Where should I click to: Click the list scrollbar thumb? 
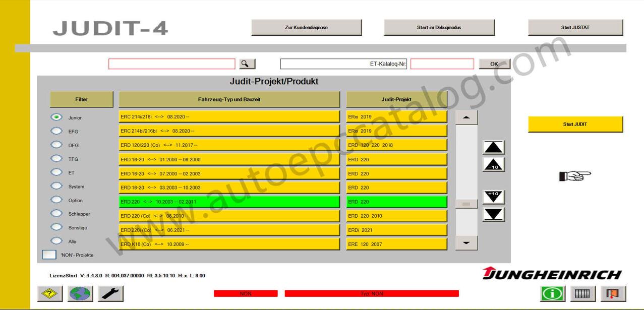point(466,204)
